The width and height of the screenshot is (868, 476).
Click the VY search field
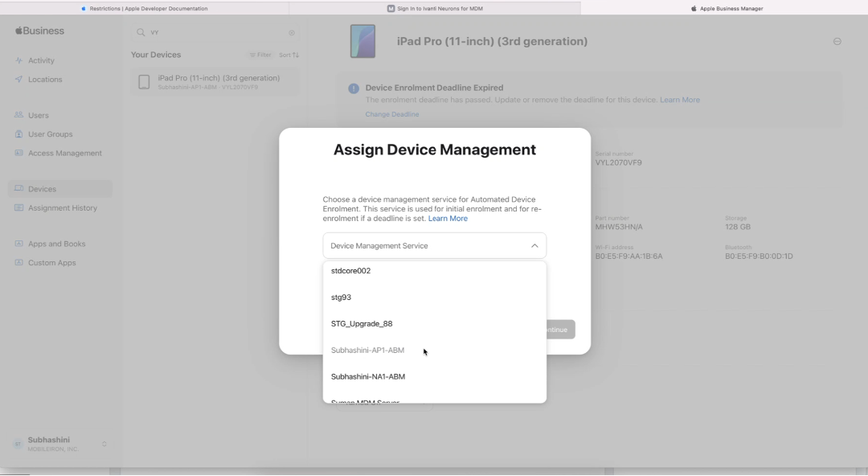pos(201,32)
